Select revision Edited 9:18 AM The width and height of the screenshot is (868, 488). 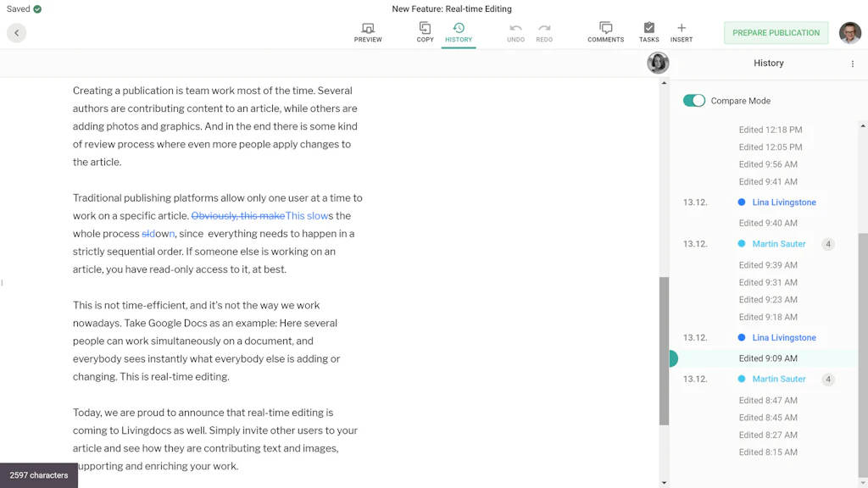(x=768, y=317)
